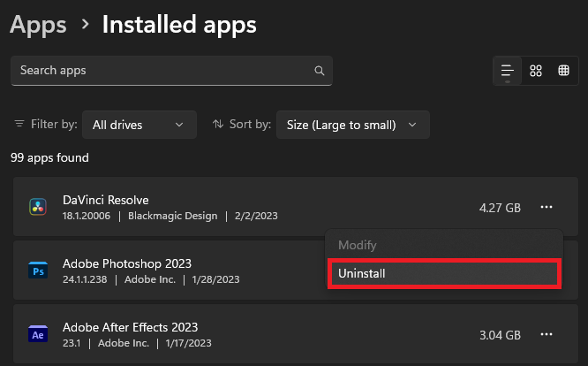
Task: Click the filter icon beside Filter by
Action: point(20,125)
